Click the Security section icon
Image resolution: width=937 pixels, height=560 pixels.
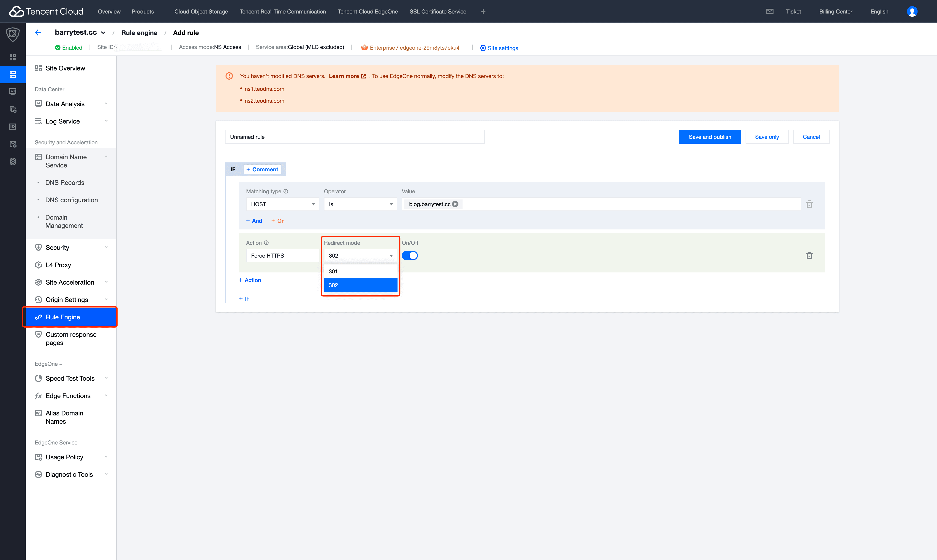click(38, 247)
